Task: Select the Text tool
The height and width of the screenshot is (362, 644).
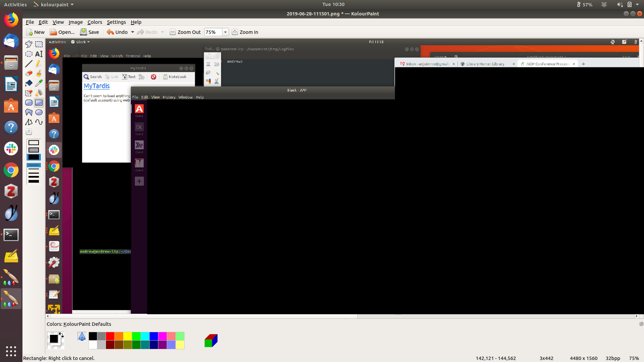Action: [x=39, y=54]
